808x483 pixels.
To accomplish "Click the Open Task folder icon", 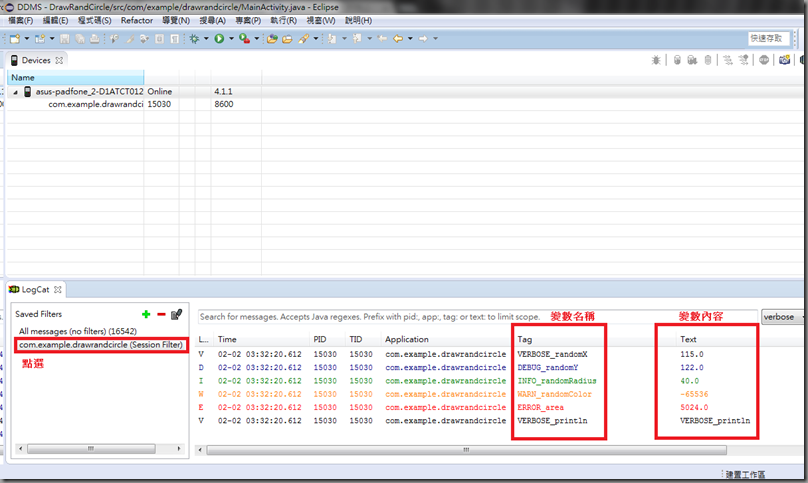I will pyautogui.click(x=287, y=39).
